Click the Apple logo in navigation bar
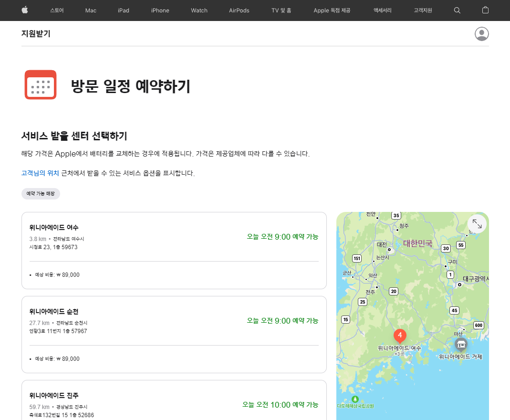This screenshot has height=420, width=510. (25, 10)
